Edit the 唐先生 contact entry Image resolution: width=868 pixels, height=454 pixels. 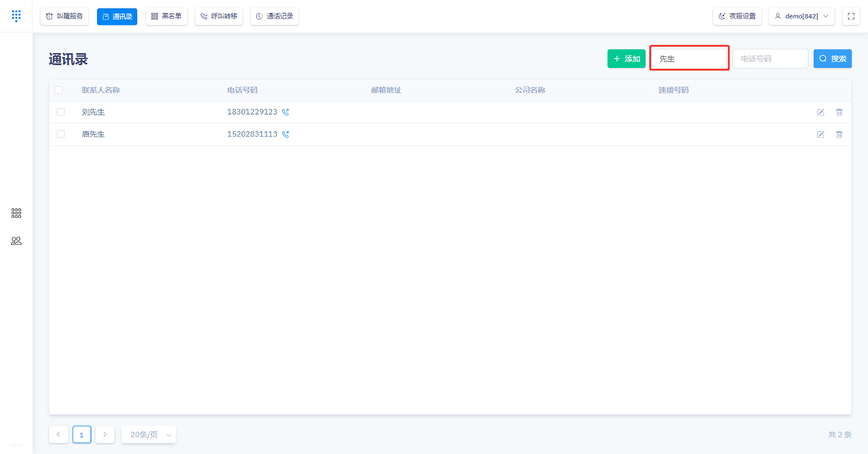click(821, 135)
